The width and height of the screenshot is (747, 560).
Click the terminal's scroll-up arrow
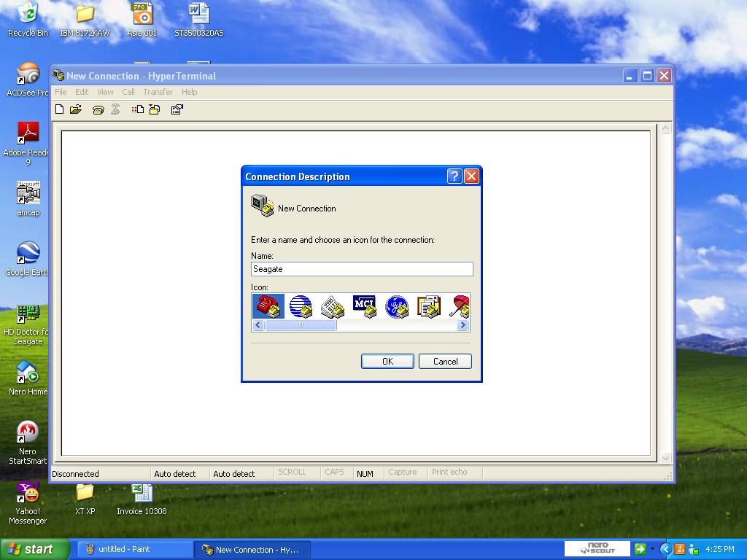tap(665, 128)
